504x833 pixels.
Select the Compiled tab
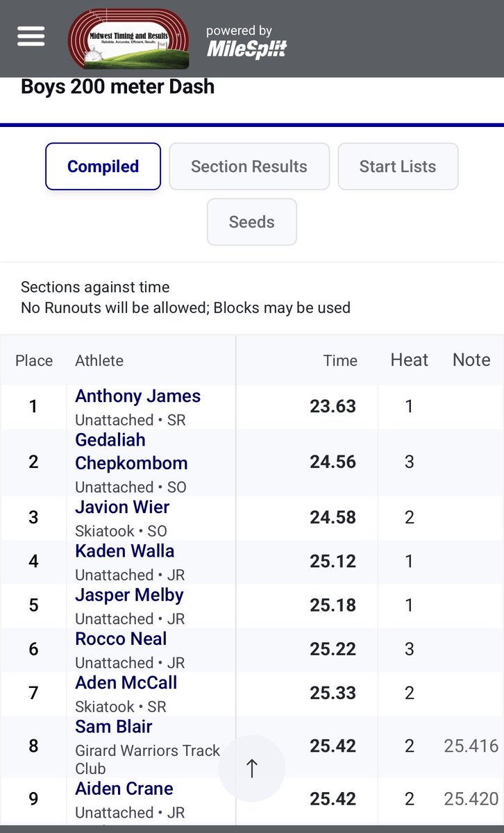[103, 167]
